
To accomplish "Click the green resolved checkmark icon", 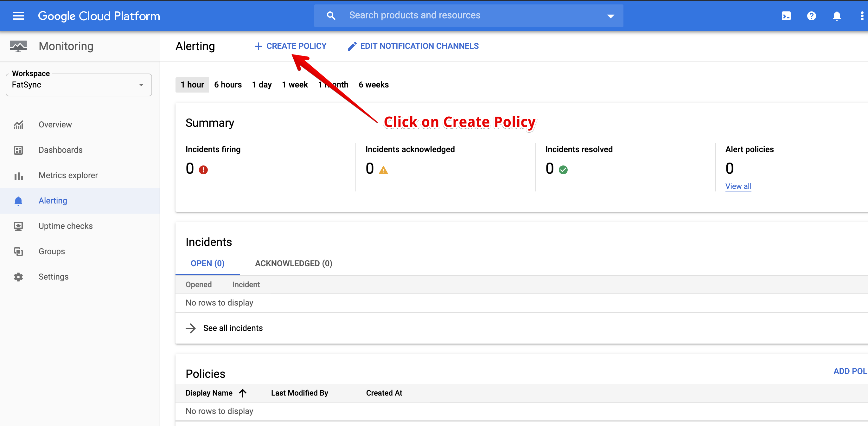I will [x=563, y=170].
